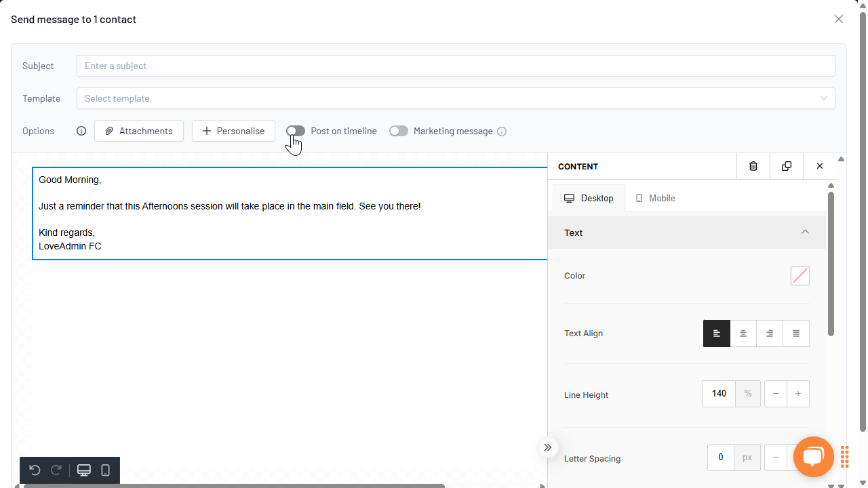Click the undo arrow icon

(35, 470)
